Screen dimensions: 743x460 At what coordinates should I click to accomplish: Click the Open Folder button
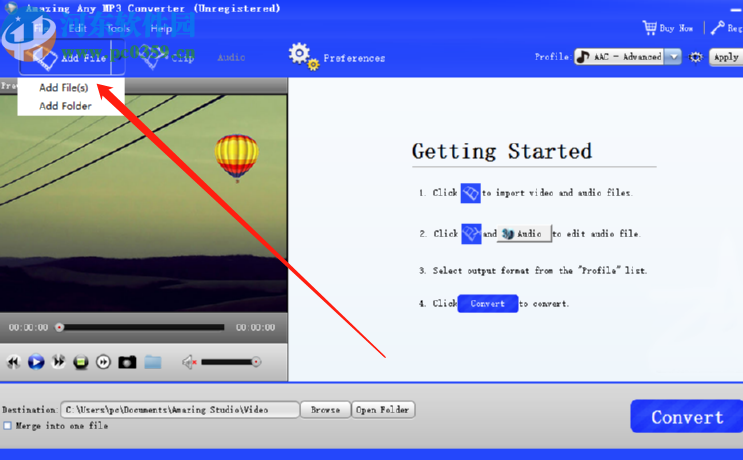[383, 410]
